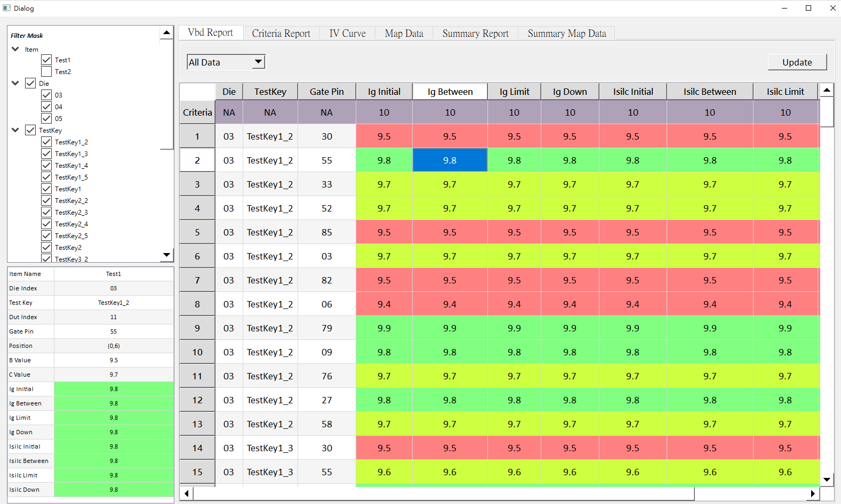Viewport: 841px width, 504px height.
Task: Click table horizontal scroll-right arrow
Action: point(813,493)
